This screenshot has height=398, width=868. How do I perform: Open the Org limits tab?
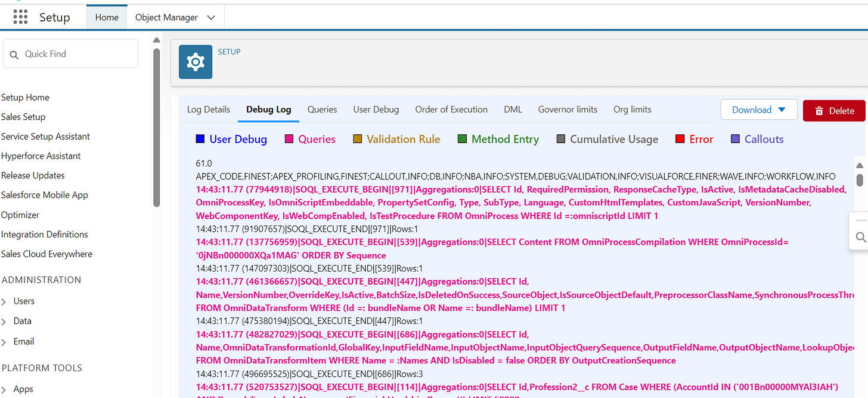click(x=633, y=110)
